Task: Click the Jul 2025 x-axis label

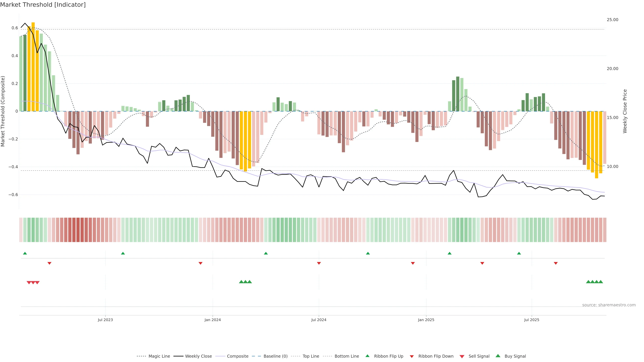Action: click(x=531, y=320)
